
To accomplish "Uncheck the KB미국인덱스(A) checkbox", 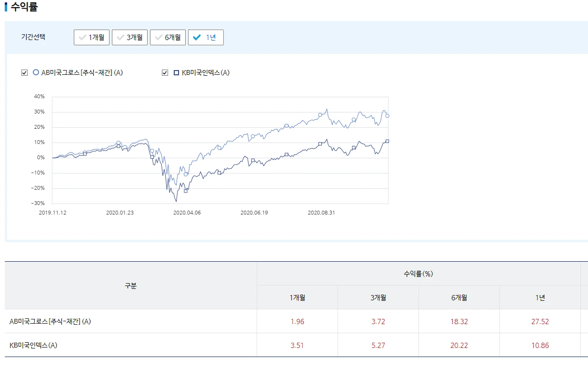I will [x=164, y=72].
